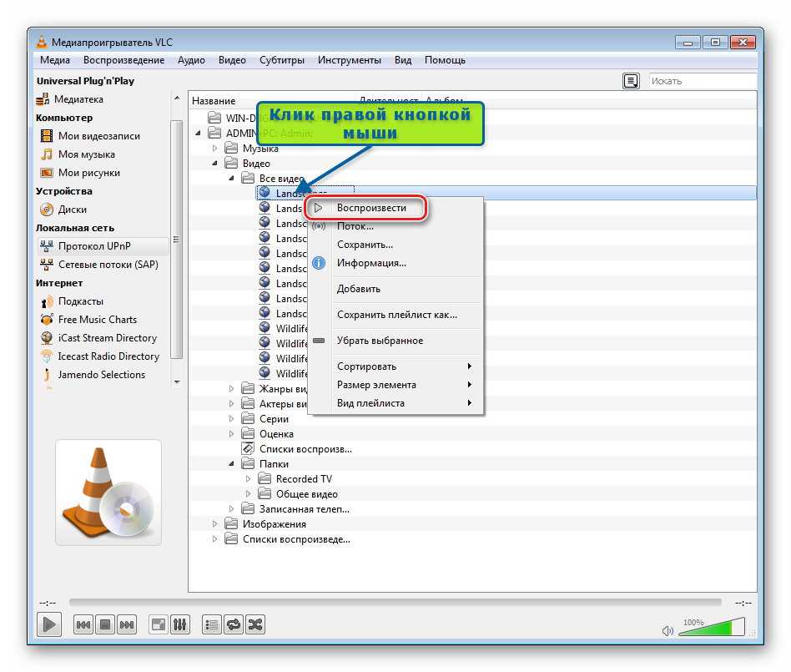Toggle the playlist view button

point(212,624)
